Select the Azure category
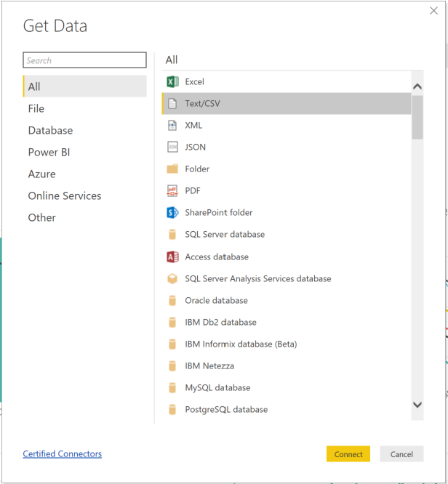 coord(84,174)
